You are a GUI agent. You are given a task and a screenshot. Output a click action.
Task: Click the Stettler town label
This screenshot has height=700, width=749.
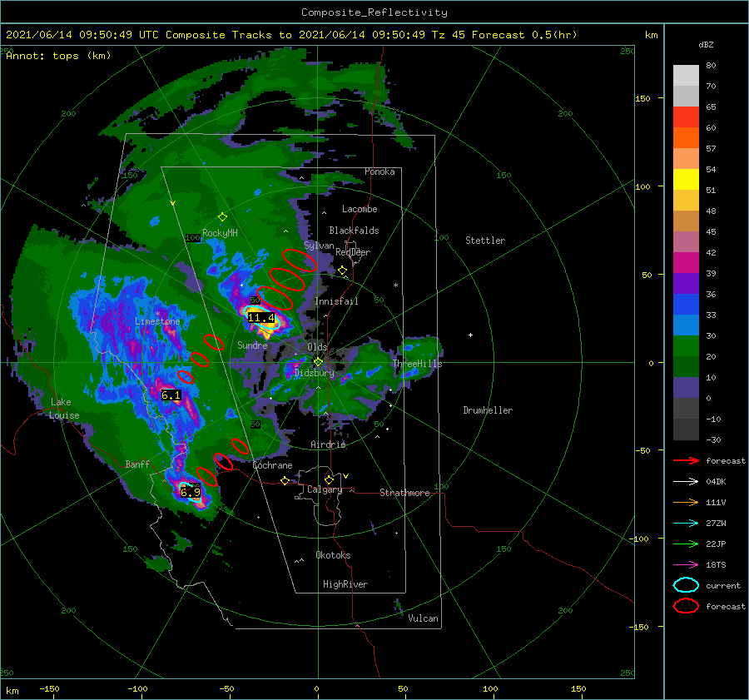click(x=485, y=241)
